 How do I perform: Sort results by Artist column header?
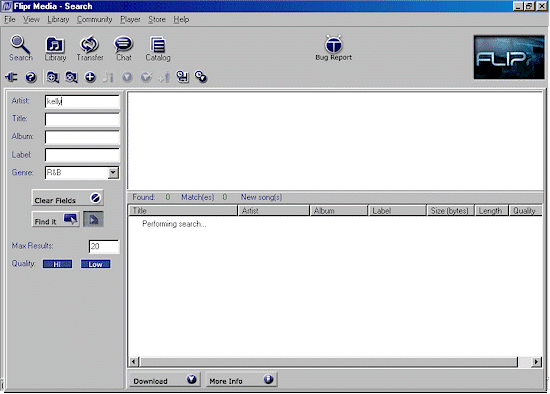tap(274, 211)
